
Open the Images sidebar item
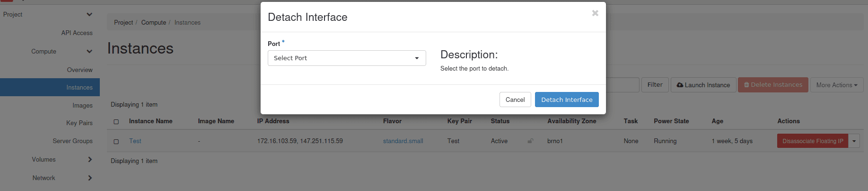point(82,106)
